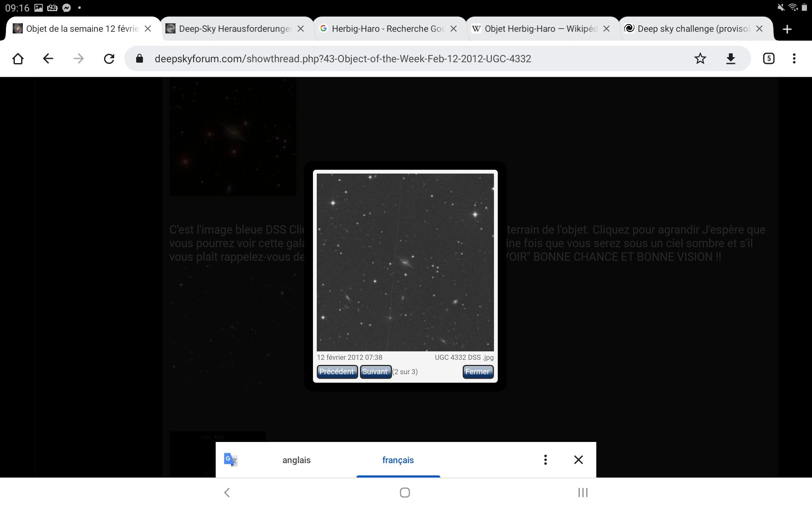Open Android recent apps button
Image resolution: width=812 pixels, height=508 pixels.
coord(583,492)
